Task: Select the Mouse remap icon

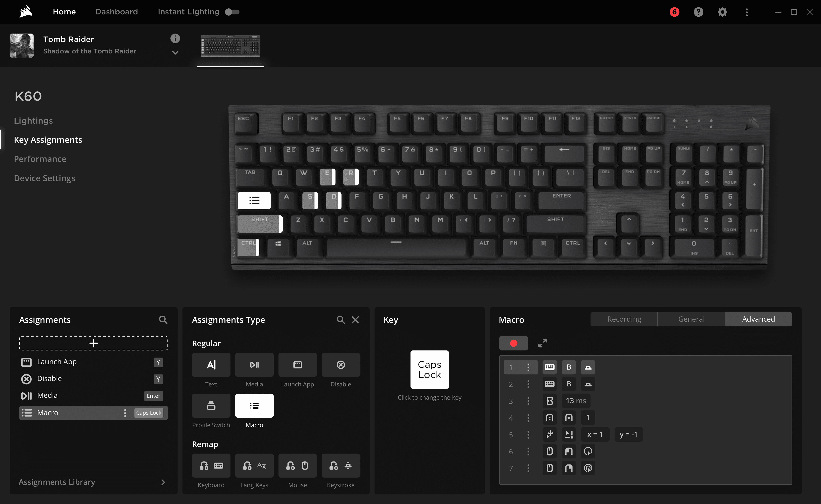Action: coord(297,465)
